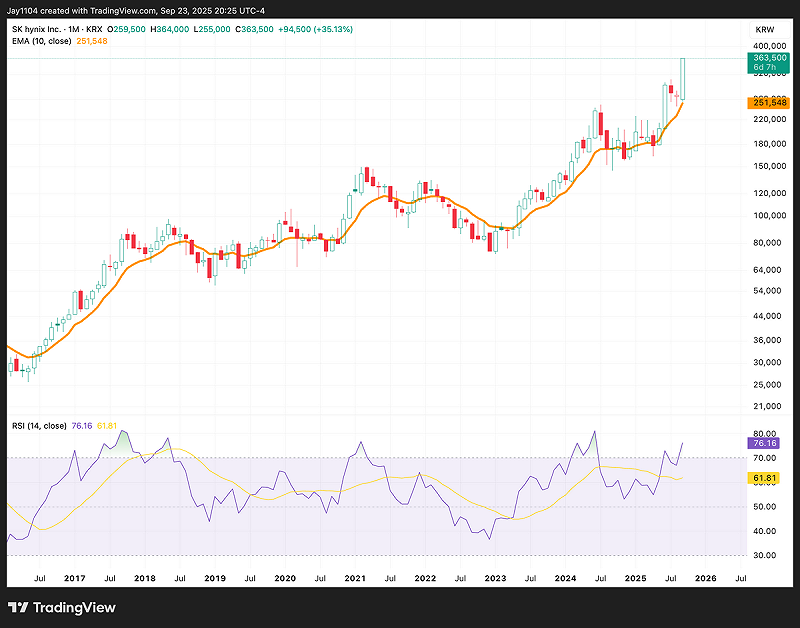Click the 180,000 price axis label

[769, 143]
